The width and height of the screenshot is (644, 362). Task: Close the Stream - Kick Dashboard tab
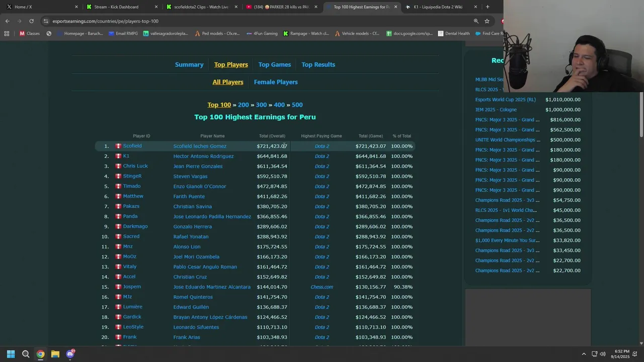(x=156, y=7)
